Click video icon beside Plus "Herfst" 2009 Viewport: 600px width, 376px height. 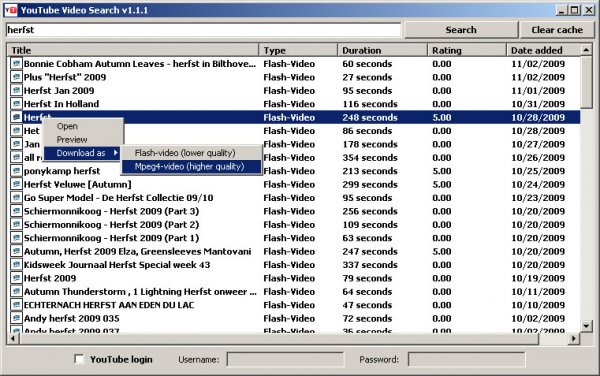click(x=16, y=77)
